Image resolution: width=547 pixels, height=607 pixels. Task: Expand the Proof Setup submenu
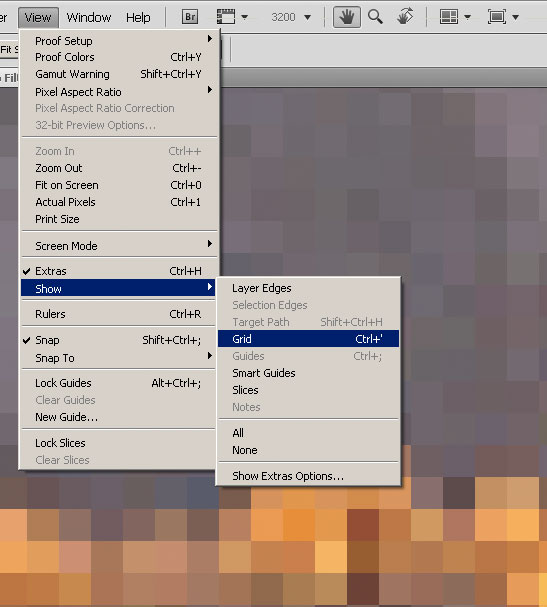[x=118, y=40]
